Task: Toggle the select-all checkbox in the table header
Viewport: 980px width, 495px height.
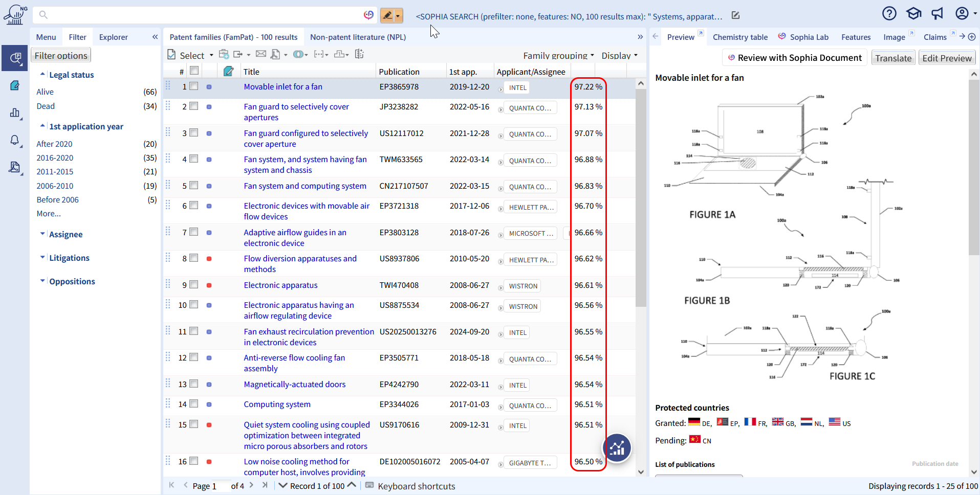Action: [x=194, y=71]
